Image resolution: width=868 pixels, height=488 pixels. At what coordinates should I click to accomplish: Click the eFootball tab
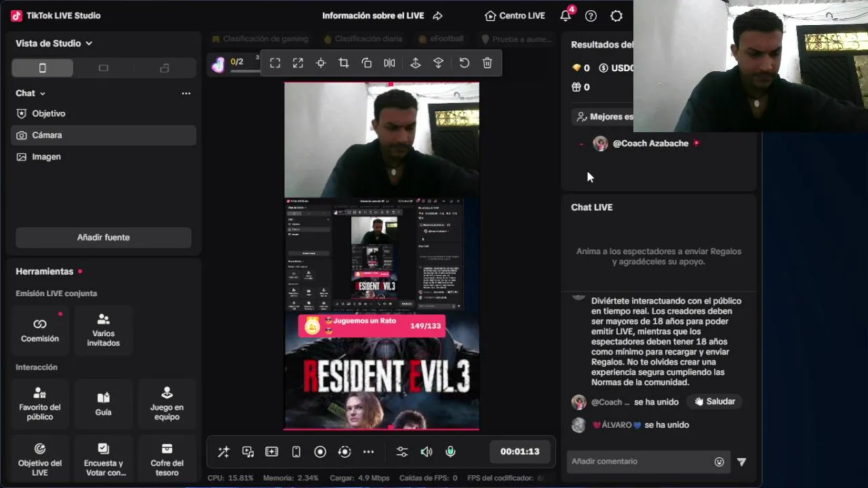pyautogui.click(x=441, y=39)
